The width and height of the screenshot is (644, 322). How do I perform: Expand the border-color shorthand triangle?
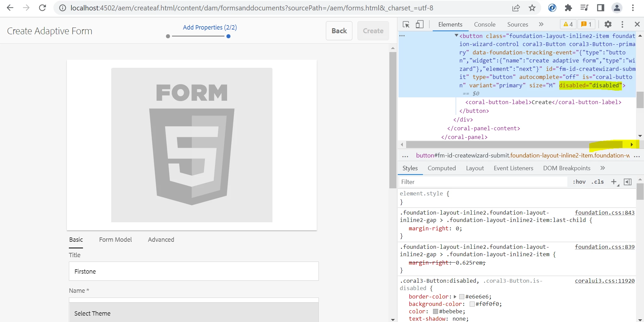[x=455, y=296]
